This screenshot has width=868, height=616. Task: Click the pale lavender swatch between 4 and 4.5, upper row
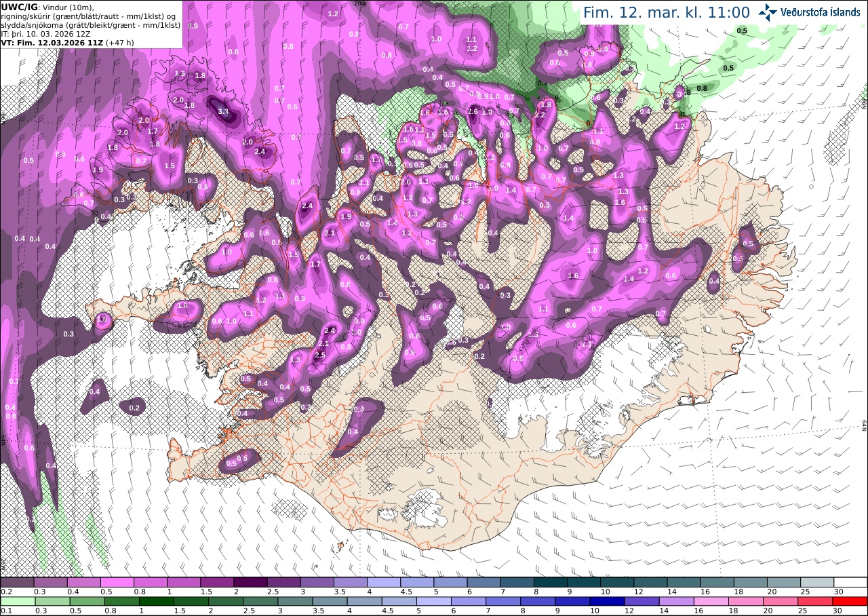[x=384, y=582]
